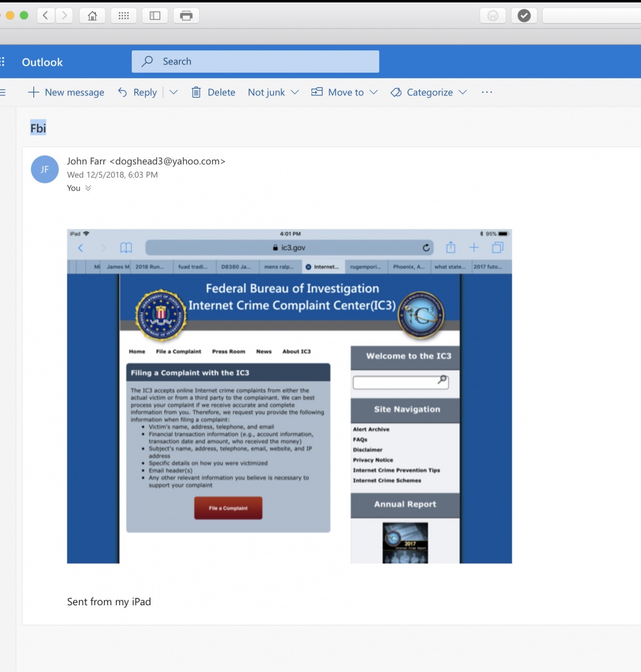Toggle the sidebar panel icon
641x672 pixels.
point(155,16)
